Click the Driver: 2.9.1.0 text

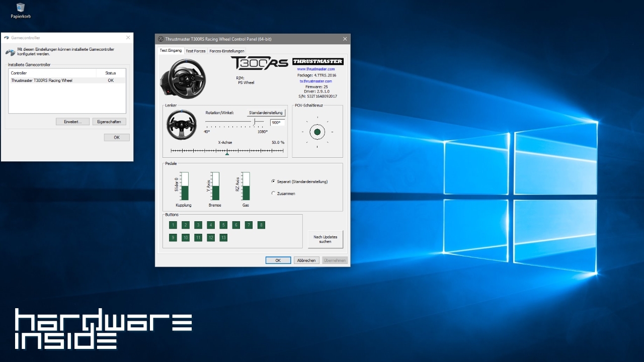[316, 92]
